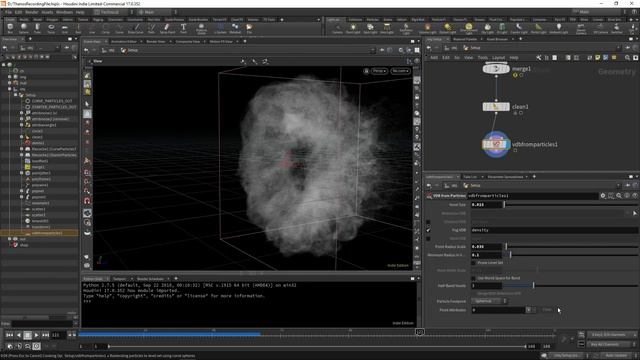Click the Stop playback button
The image size is (640, 360).
[27, 335]
